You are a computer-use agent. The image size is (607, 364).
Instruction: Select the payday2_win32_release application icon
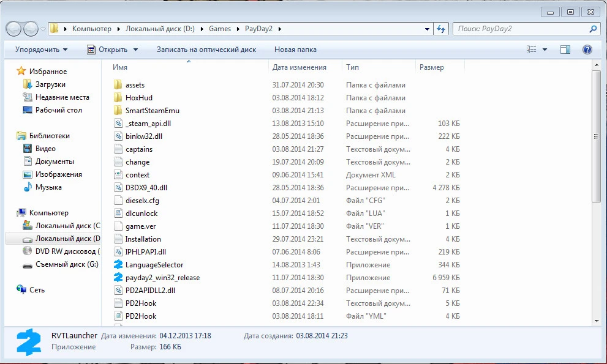pos(118,277)
